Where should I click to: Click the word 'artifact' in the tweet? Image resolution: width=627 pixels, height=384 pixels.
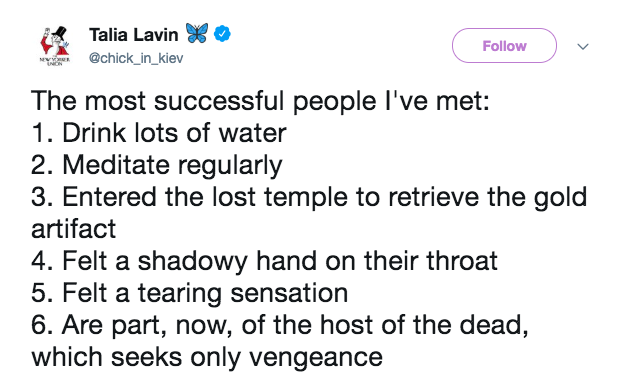click(x=74, y=229)
